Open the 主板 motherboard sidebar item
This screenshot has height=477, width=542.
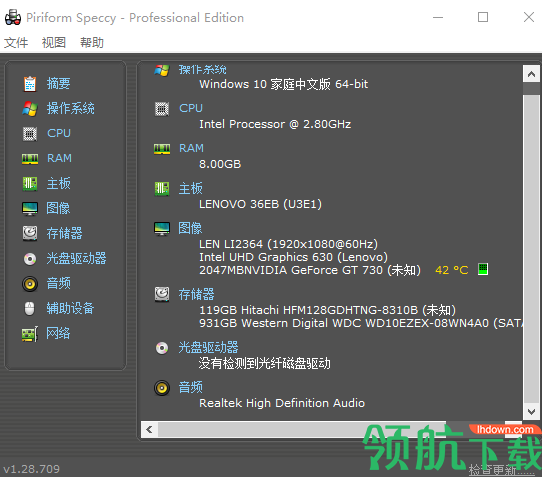click(58, 183)
